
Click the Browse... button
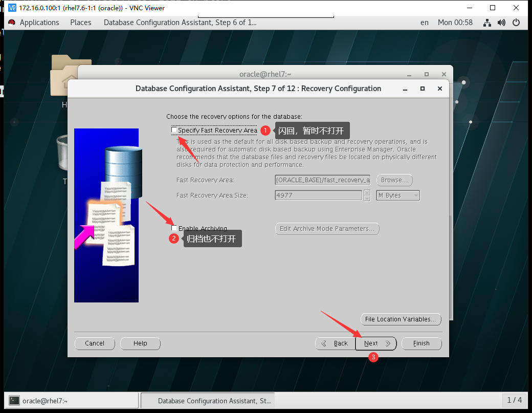pyautogui.click(x=394, y=180)
